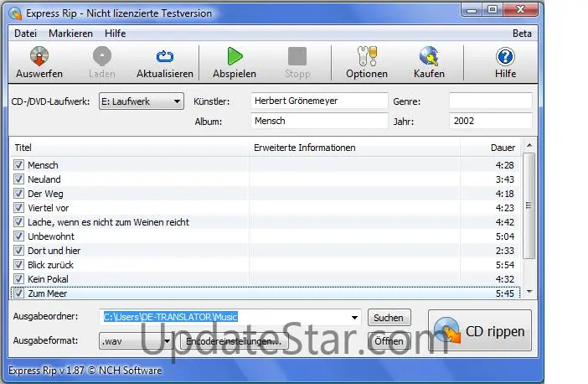The width and height of the screenshot is (588, 384).
Task: Click the duration 2:33
Action: (505, 251)
